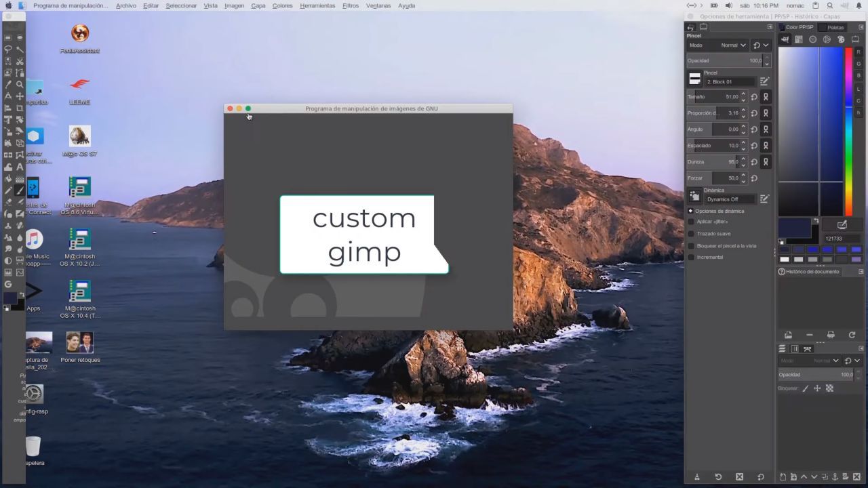Enable Bloquear el pincel a la vista

tap(691, 246)
